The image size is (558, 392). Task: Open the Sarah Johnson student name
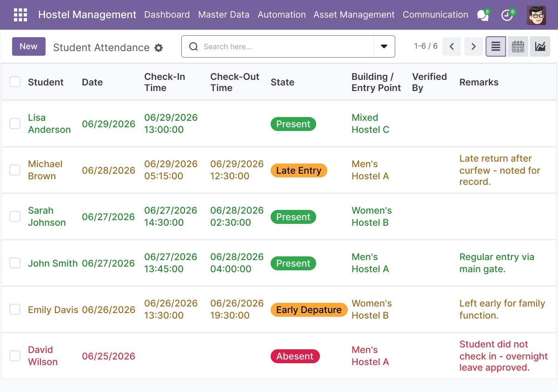coord(46,216)
